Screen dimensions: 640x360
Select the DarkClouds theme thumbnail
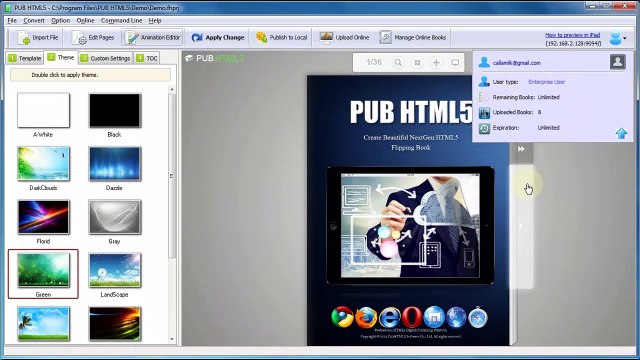[x=43, y=164]
